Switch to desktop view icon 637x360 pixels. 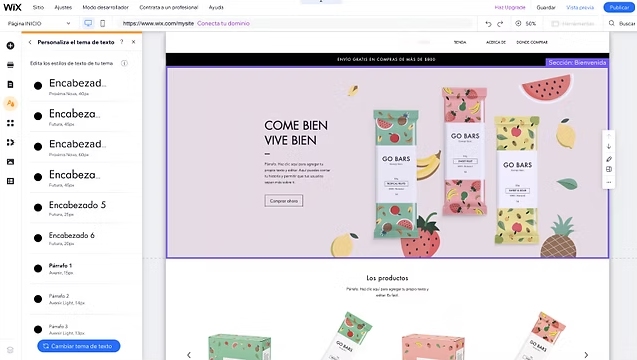click(x=88, y=23)
